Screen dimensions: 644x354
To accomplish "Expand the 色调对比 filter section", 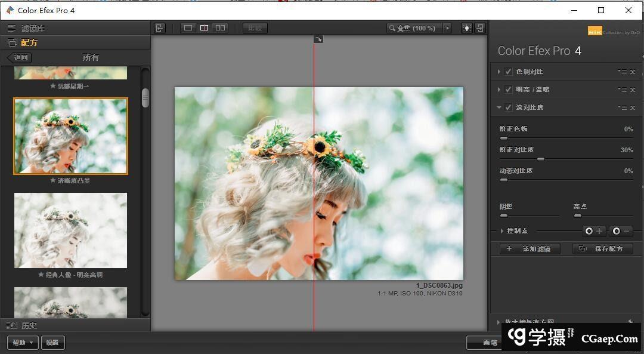I will (x=499, y=72).
